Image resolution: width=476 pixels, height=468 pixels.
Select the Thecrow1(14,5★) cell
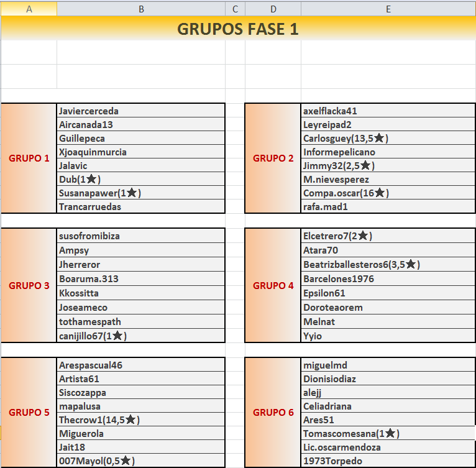click(x=140, y=420)
